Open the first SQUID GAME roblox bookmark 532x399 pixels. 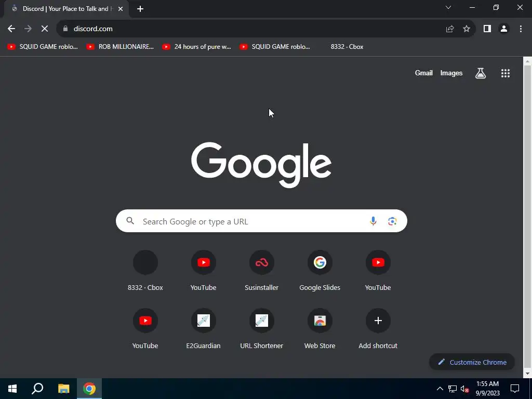tap(43, 47)
